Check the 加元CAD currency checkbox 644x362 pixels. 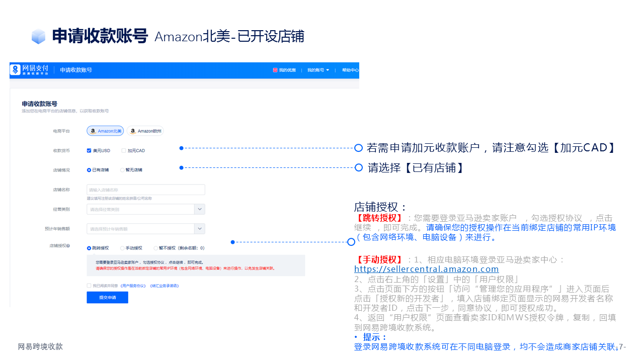(x=124, y=150)
